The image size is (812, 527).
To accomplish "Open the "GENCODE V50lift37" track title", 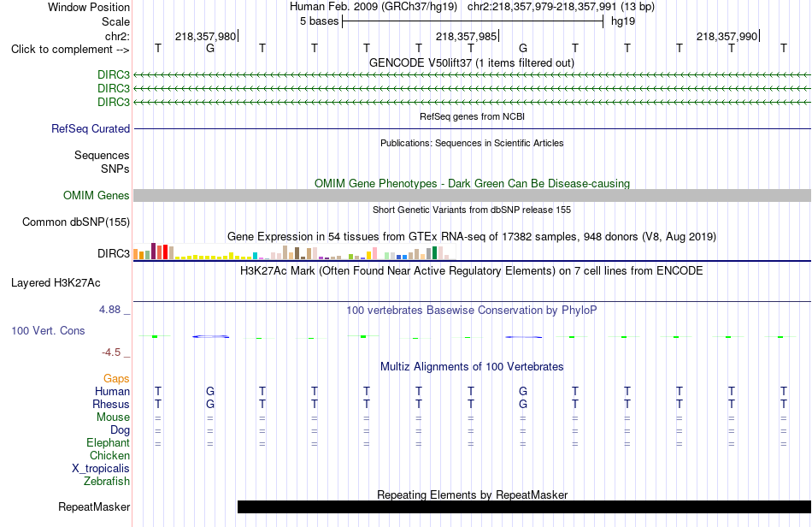I will (472, 63).
